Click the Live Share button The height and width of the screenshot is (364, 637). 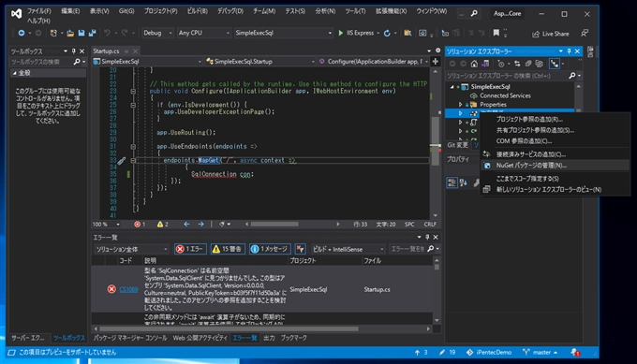point(551,34)
